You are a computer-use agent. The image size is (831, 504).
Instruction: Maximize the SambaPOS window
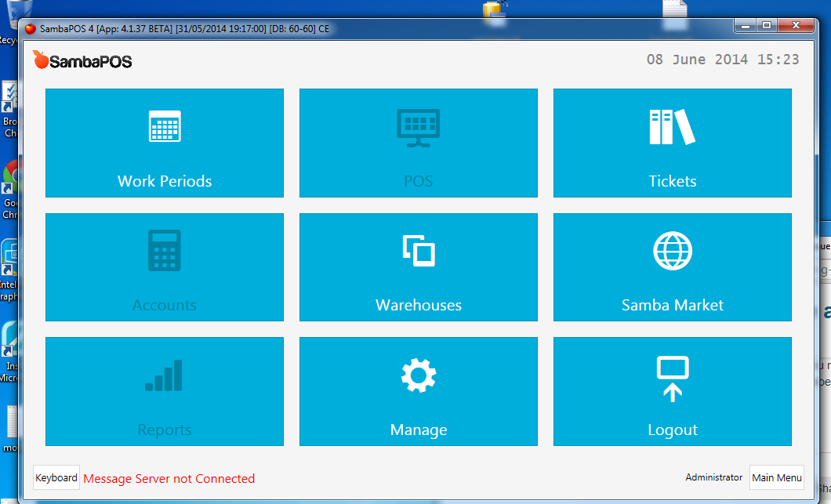pyautogui.click(x=767, y=25)
